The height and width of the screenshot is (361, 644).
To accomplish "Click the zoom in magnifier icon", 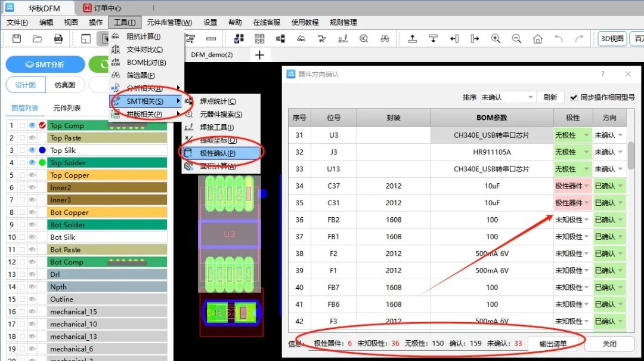I will (x=496, y=39).
